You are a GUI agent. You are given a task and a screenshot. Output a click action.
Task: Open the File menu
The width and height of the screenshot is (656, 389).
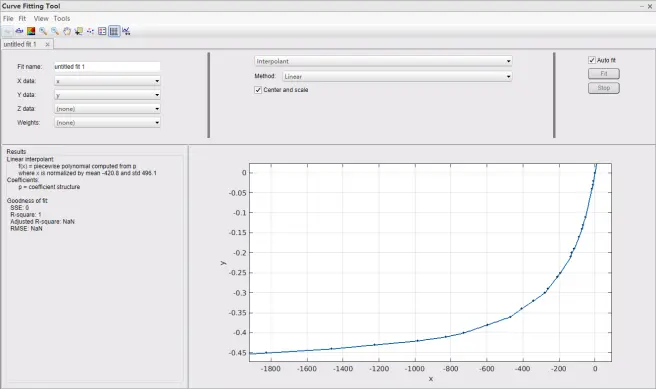[x=8, y=18]
